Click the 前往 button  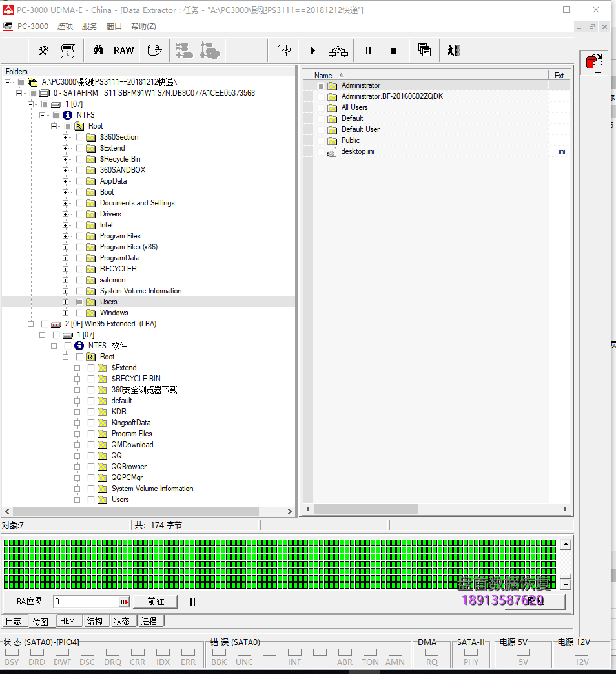click(156, 602)
